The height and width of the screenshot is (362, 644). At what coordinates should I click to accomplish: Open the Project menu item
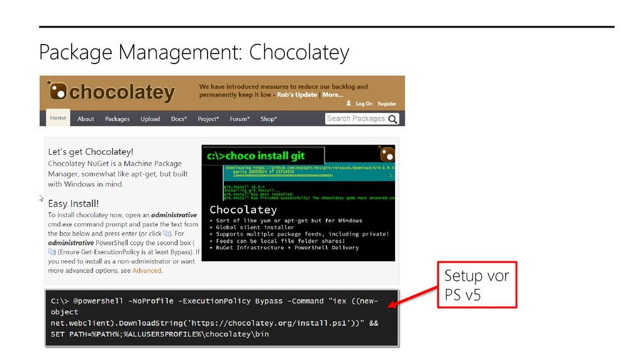coord(208,119)
